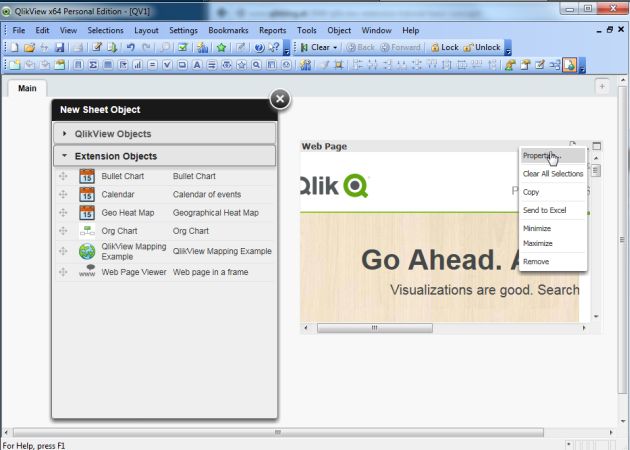Click the main sheet horizontal scrollbar
The width and height of the screenshot is (630, 450).
(x=278, y=432)
